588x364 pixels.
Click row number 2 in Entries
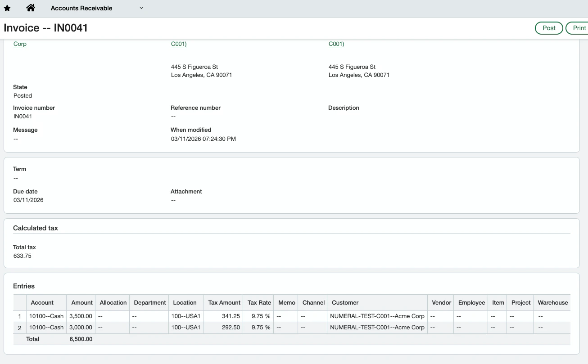[x=19, y=328]
